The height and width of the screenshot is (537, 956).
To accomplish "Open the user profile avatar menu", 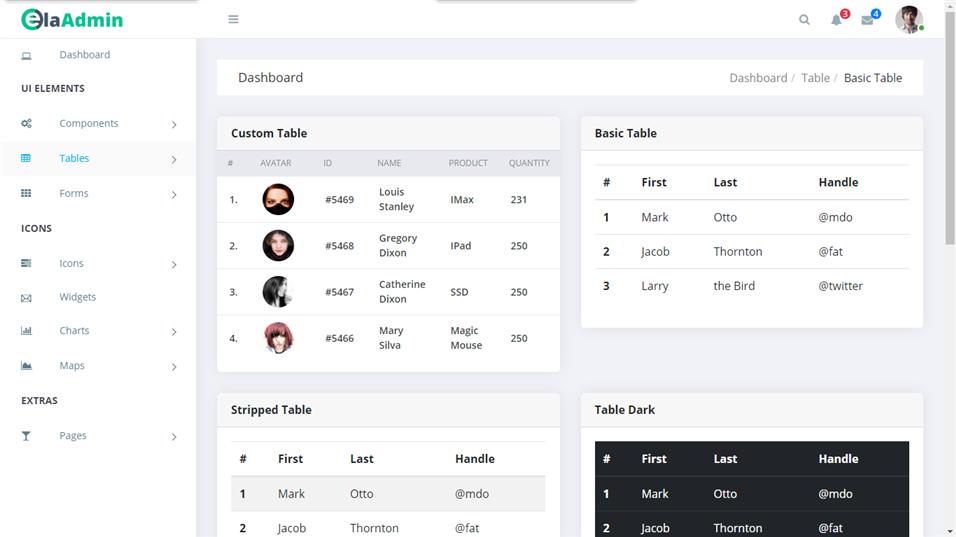I will click(x=908, y=20).
